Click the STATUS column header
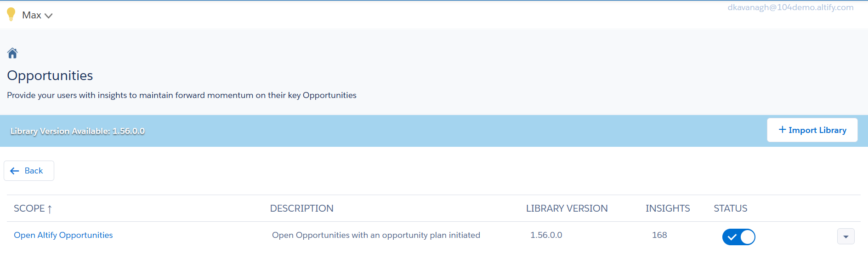This screenshot has height=254, width=868. pos(730,208)
